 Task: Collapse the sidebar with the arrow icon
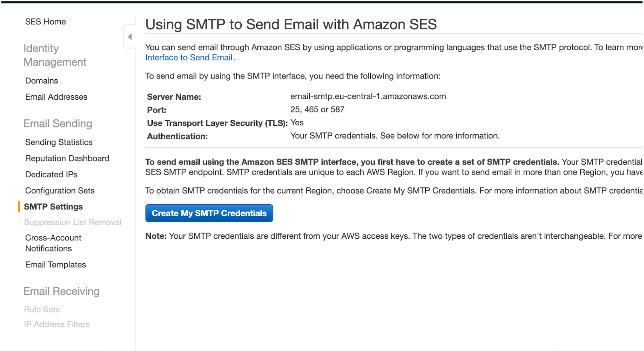[x=130, y=37]
